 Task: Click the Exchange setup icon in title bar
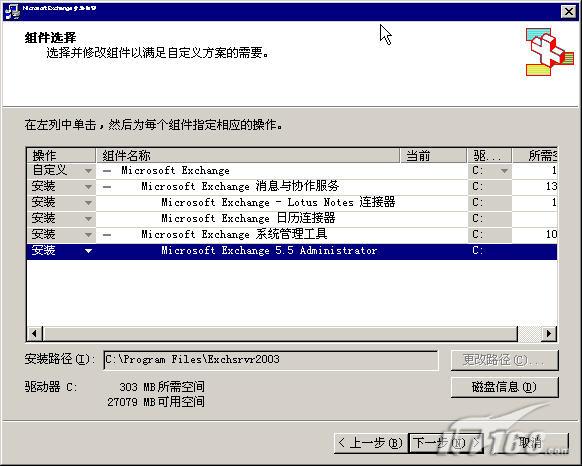click(12, 11)
